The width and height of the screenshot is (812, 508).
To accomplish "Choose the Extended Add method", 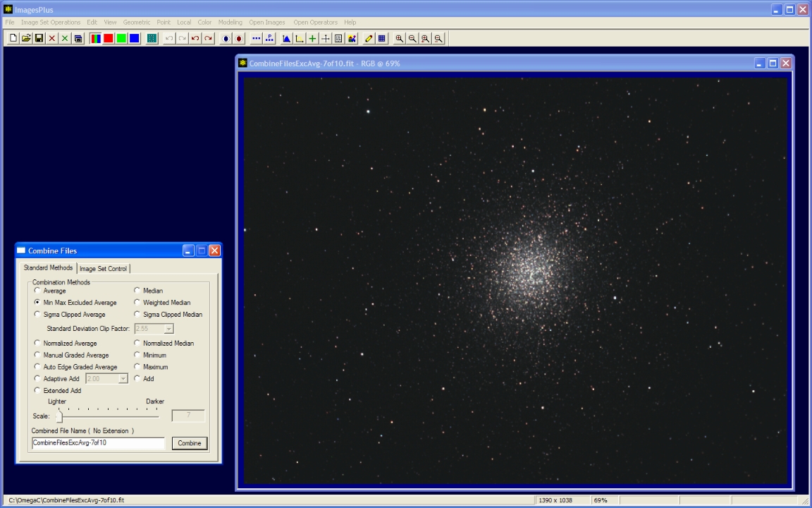I will 37,390.
